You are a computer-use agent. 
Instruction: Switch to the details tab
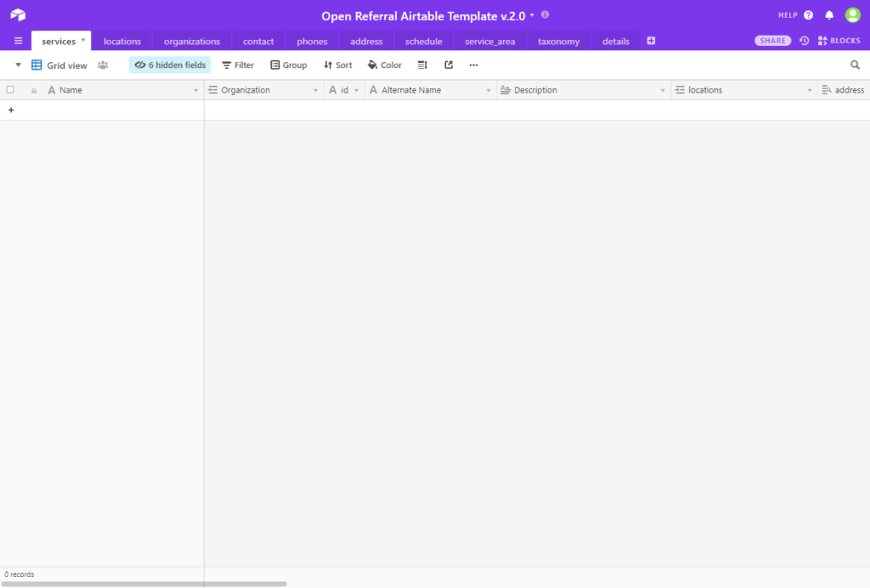616,41
